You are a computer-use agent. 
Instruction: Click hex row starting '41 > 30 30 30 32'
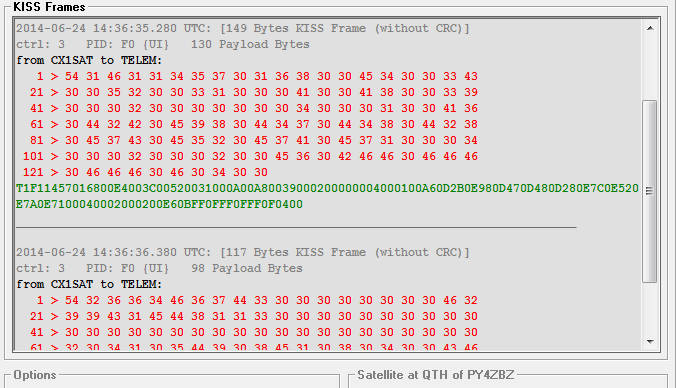pyautogui.click(x=254, y=108)
